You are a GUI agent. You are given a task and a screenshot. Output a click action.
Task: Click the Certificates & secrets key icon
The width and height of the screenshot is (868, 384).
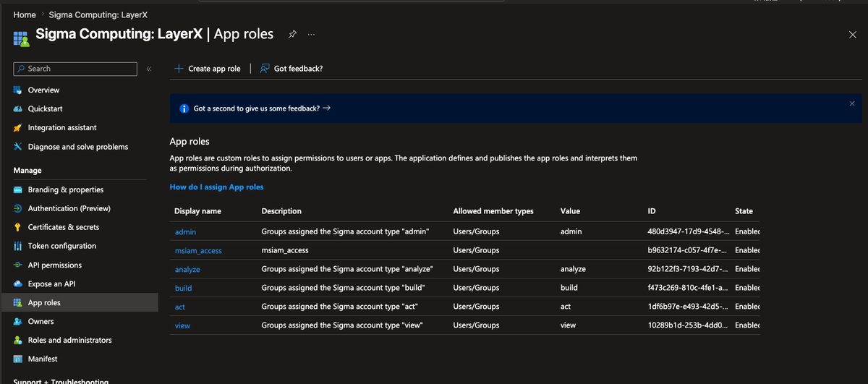(x=18, y=228)
